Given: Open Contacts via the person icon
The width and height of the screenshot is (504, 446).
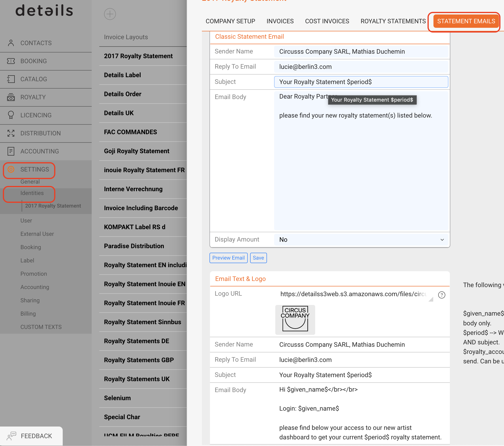Looking at the screenshot, I should pos(11,43).
